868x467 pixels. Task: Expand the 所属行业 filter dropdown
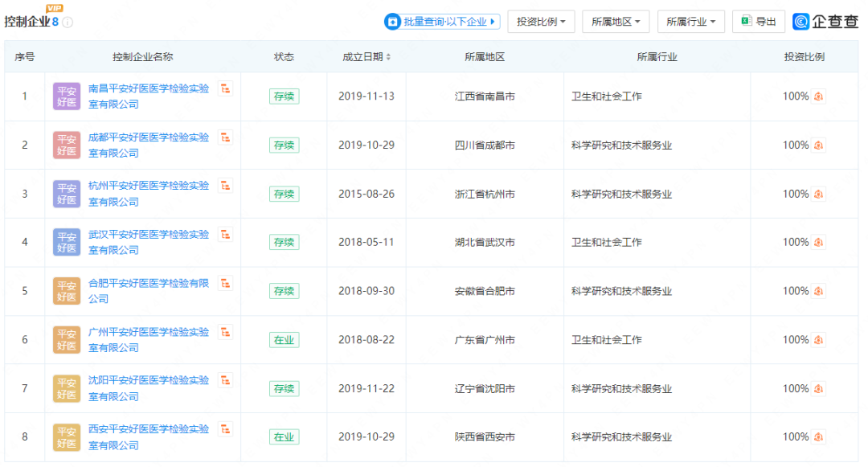[690, 22]
